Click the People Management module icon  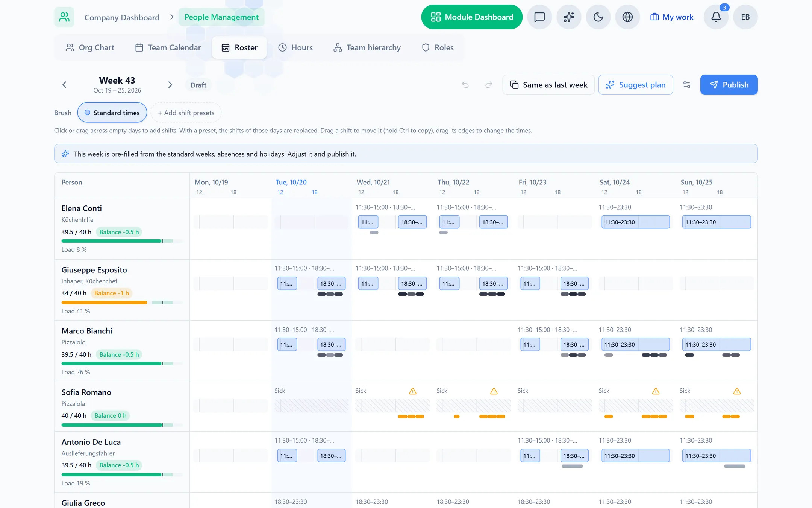64,17
